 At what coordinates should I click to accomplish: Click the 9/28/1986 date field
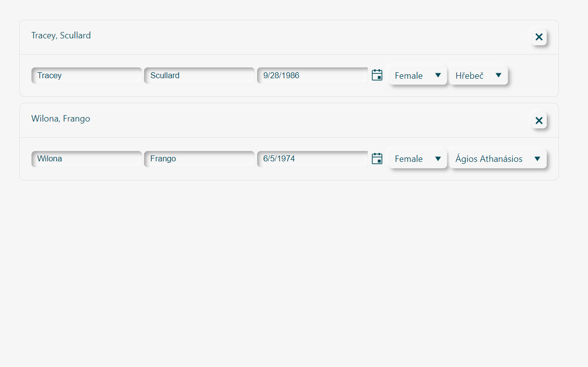point(313,76)
